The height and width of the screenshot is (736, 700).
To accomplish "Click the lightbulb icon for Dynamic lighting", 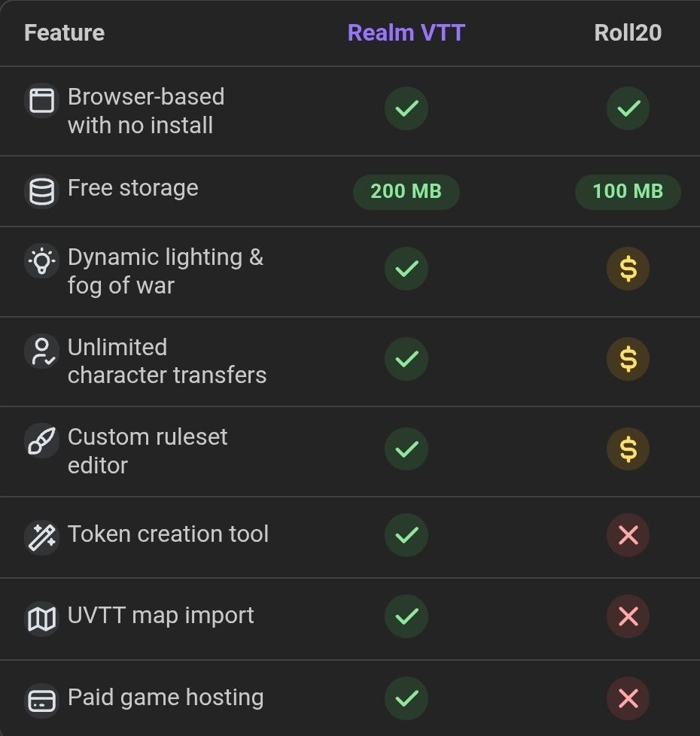I will coord(41,261).
